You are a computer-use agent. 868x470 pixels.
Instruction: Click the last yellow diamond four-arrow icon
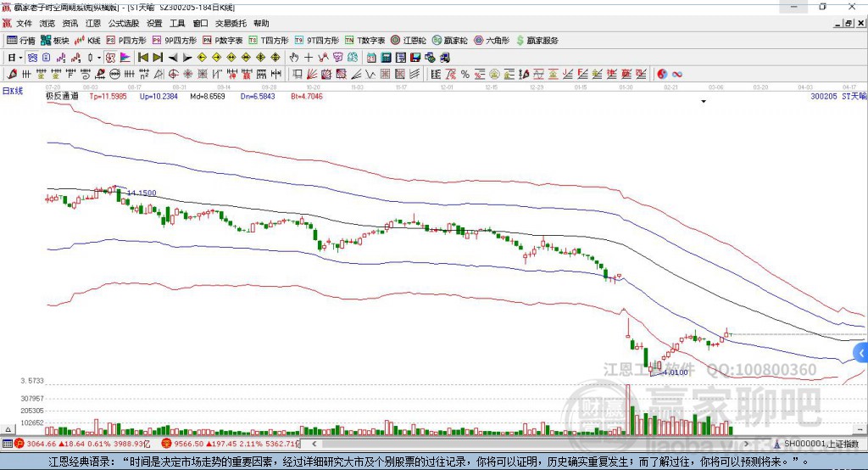[275, 58]
